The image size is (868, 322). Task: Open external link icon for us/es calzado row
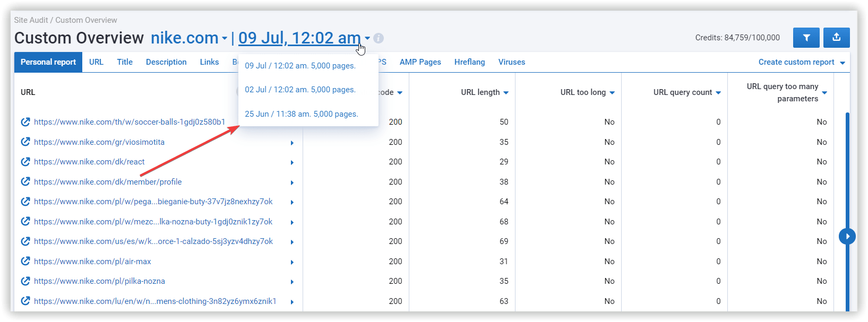(25, 241)
